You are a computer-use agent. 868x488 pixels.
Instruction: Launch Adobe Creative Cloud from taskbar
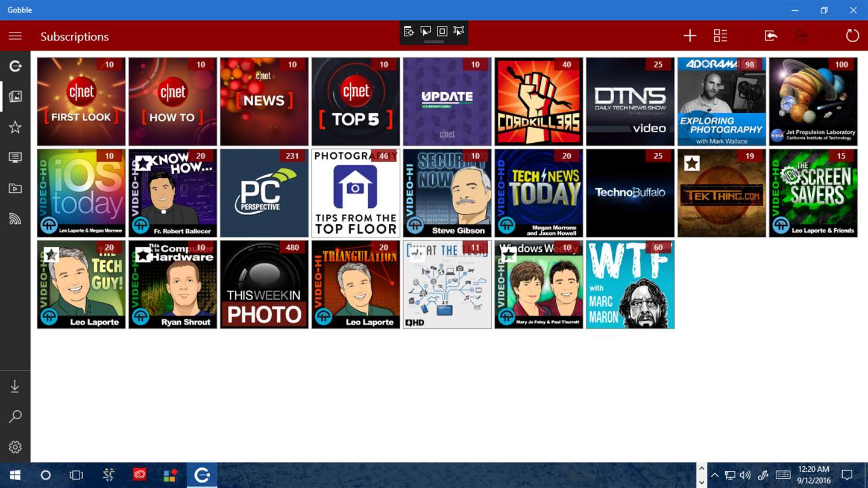140,475
